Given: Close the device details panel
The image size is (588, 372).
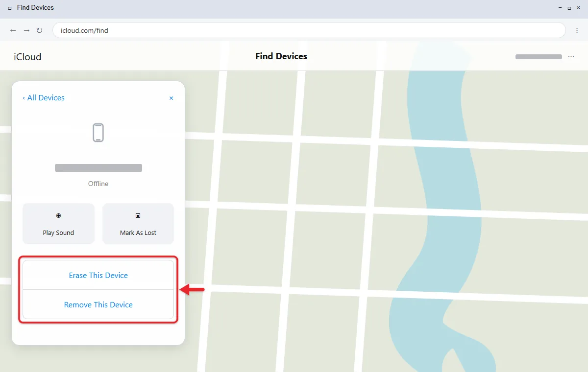Looking at the screenshot, I should [171, 98].
